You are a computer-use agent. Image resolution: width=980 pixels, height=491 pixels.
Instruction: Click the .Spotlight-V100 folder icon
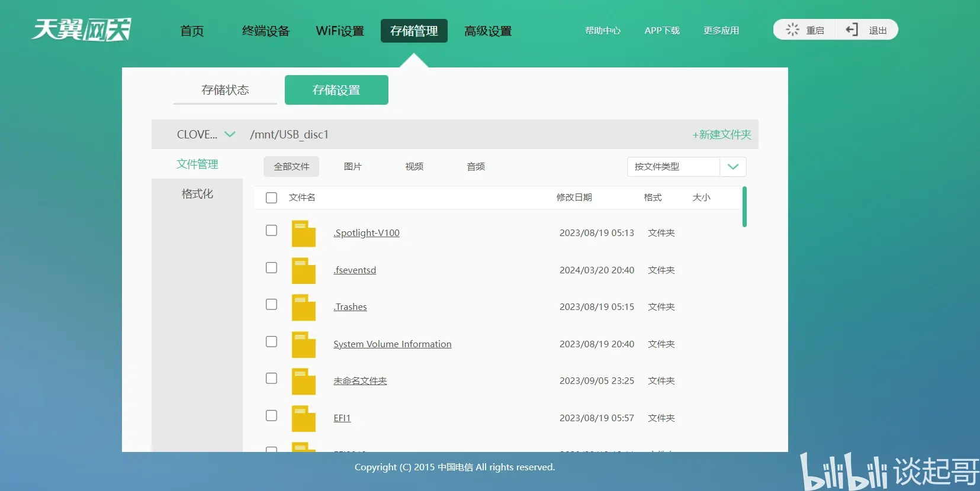[303, 233]
